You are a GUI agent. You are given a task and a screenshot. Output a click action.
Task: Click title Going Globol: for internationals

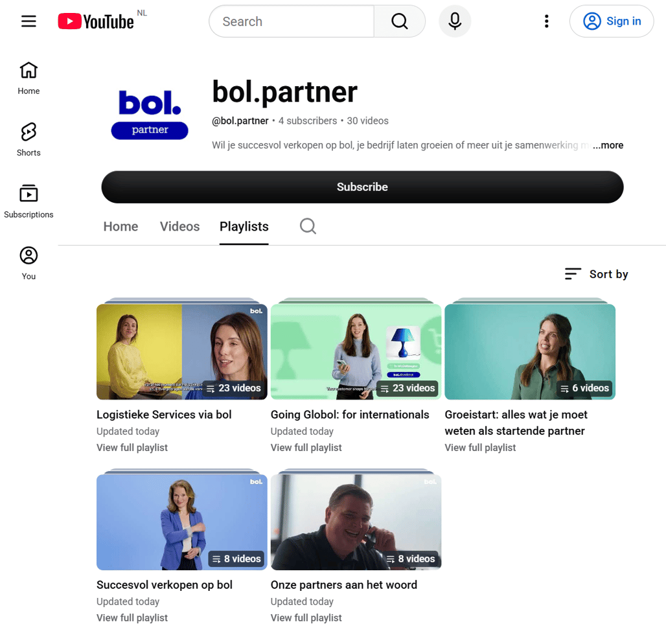coord(350,415)
